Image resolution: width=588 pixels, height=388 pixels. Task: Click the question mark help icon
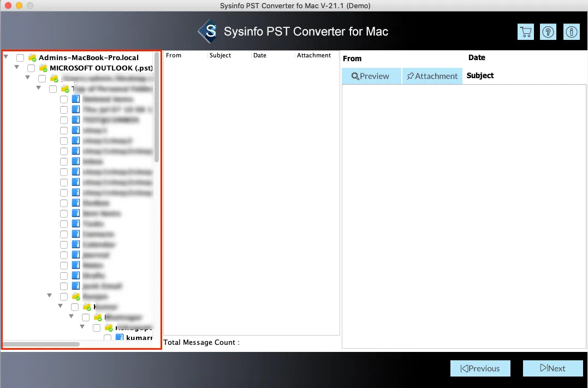coord(548,32)
